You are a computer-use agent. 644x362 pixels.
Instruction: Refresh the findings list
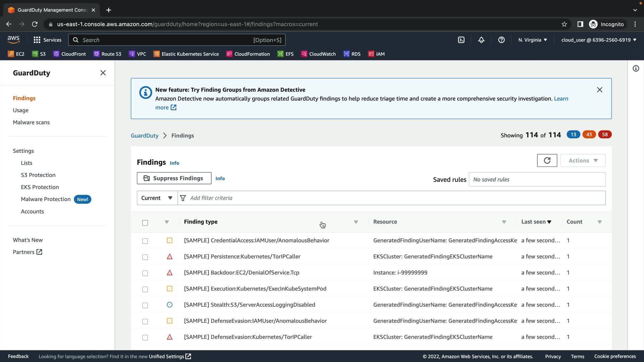pos(547,161)
